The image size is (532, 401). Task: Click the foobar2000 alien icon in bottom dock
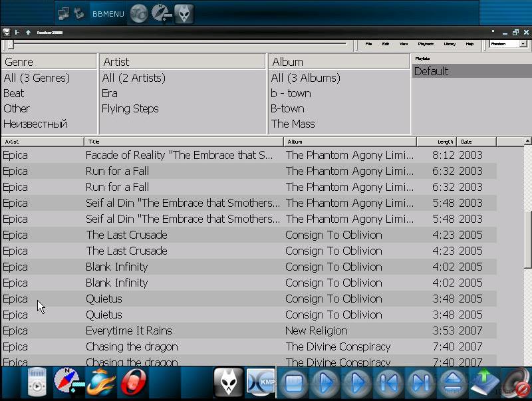pyautogui.click(x=228, y=383)
